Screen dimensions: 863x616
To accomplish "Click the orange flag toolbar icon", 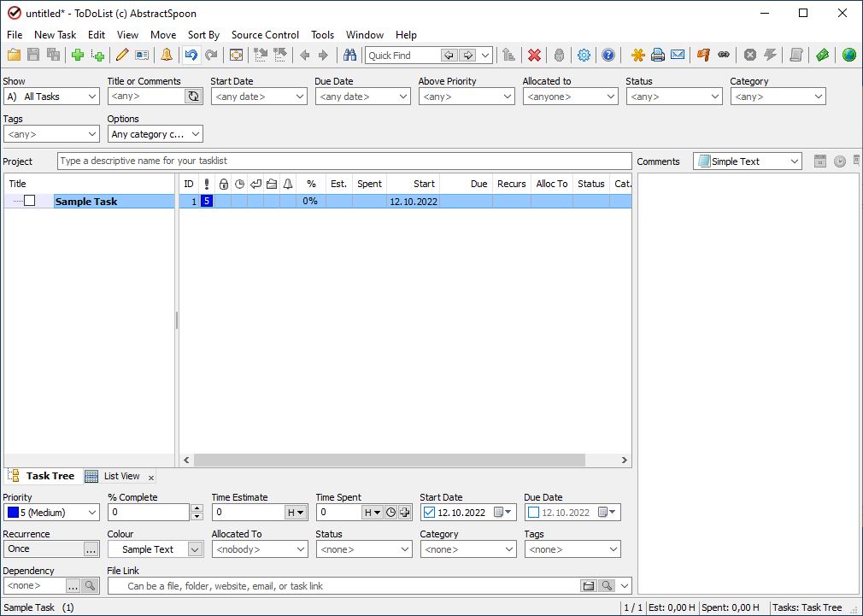I will point(703,55).
